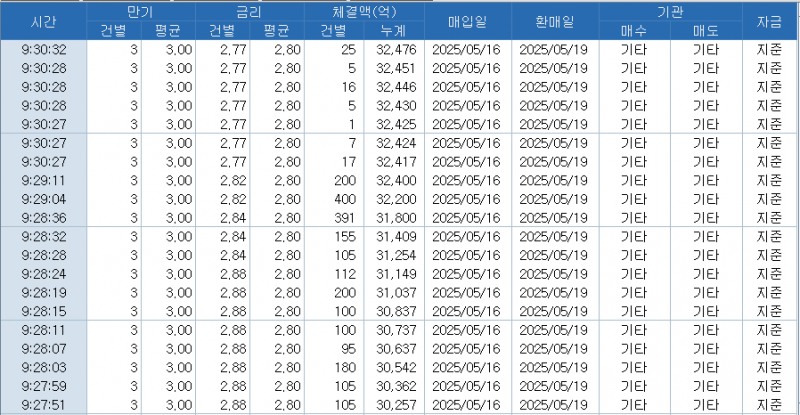The image size is (800, 415).
Task: Select the time cell 9:30:32
Action: [x=44, y=50]
